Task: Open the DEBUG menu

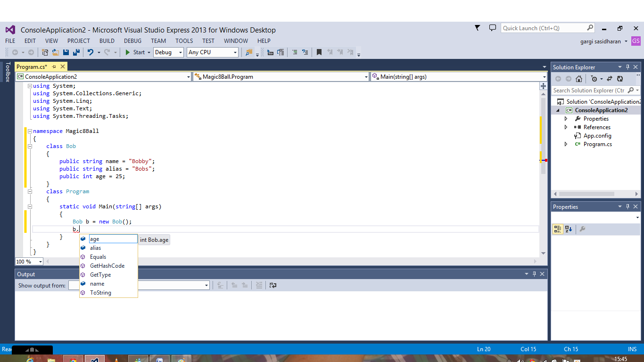Action: pyautogui.click(x=132, y=41)
